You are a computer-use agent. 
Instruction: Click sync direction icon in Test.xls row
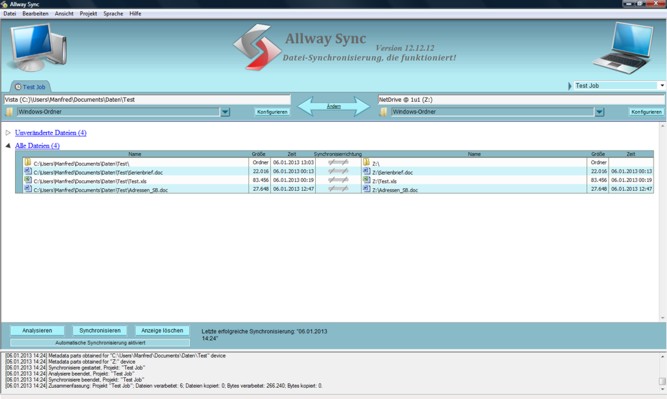[x=338, y=180]
